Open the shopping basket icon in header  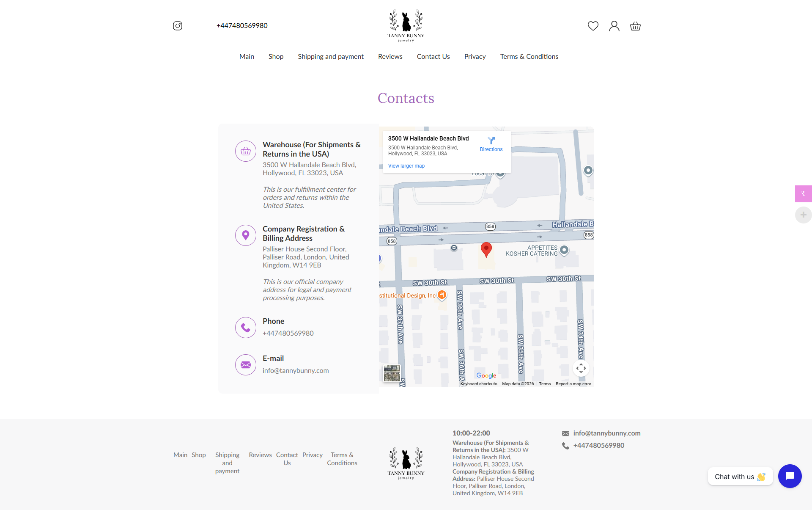click(635, 26)
